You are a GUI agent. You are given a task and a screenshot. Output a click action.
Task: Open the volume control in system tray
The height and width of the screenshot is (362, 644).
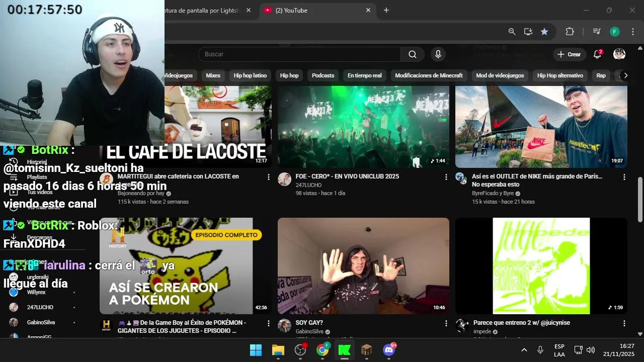tap(591, 350)
